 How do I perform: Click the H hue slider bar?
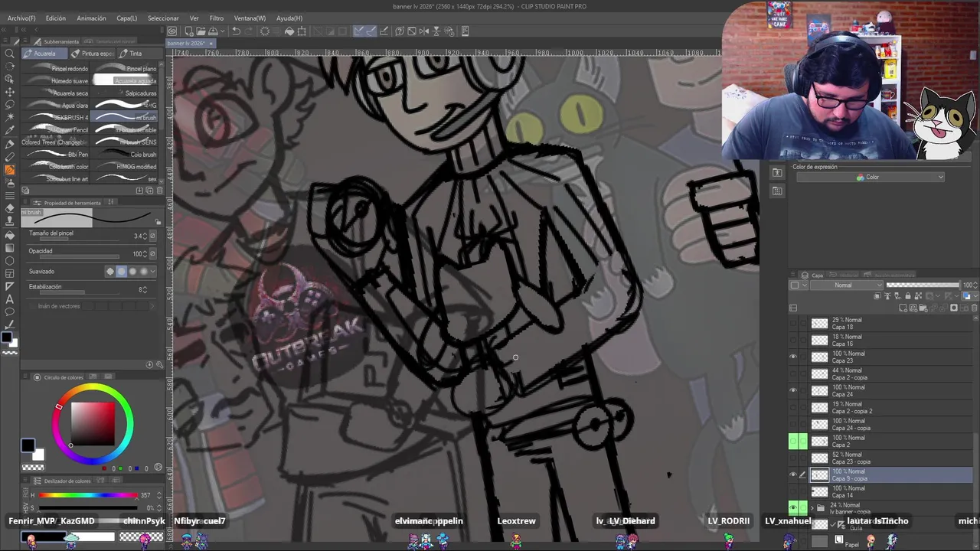[87, 495]
